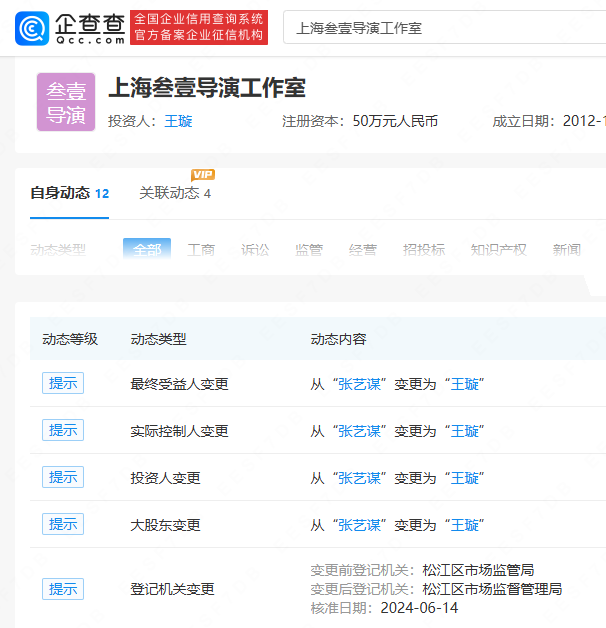This screenshot has height=628, width=606.
Task: Click the search field containing 上海叁壹导演工作室
Action: click(445, 28)
